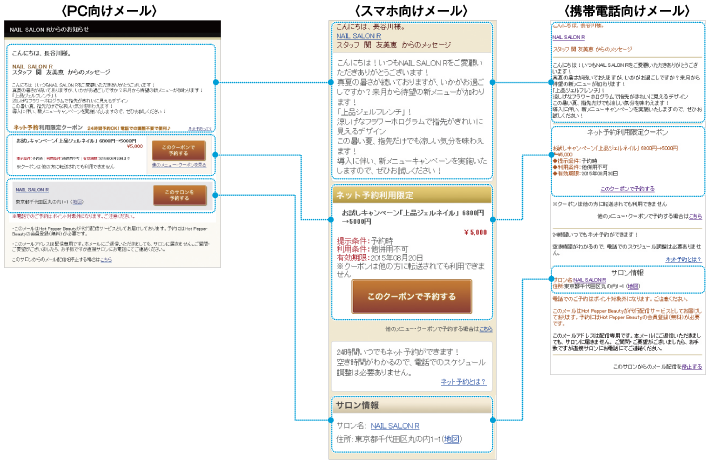The width and height of the screenshot is (710, 464).
Task: Click unsubscribe こちら link at mobile mail bottom
Action: click(x=694, y=367)
